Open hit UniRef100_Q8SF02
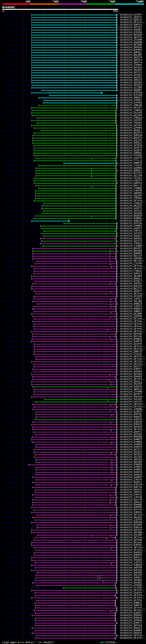This screenshot has width=146, height=644. pyautogui.click(x=131, y=17)
